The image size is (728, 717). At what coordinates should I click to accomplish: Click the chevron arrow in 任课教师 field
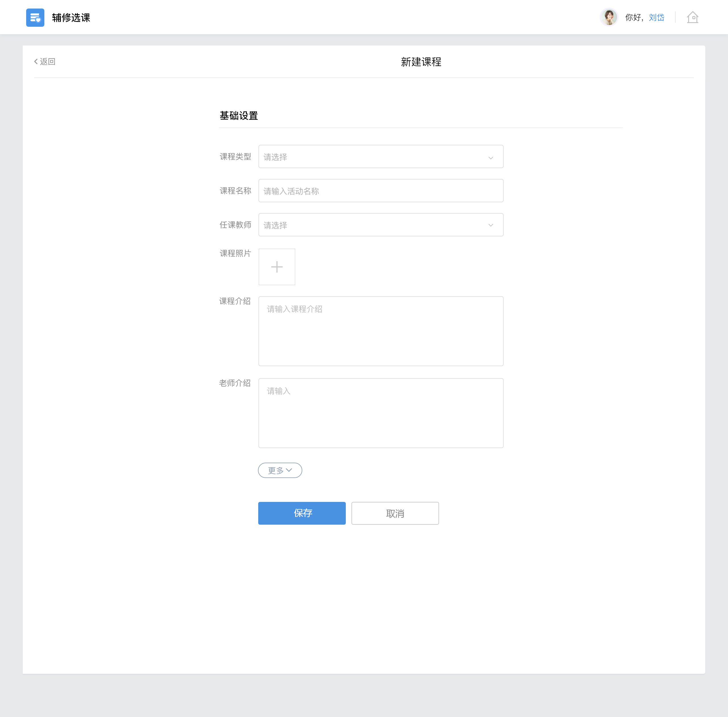coord(491,225)
